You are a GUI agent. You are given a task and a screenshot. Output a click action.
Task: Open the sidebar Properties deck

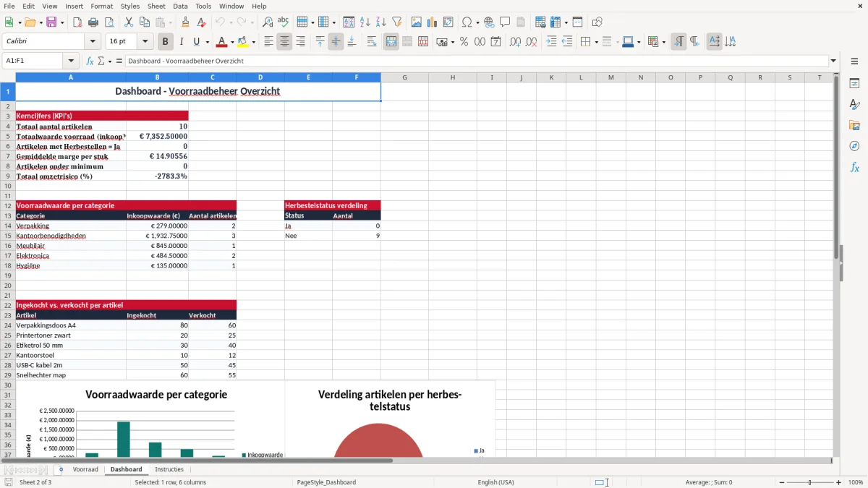[854, 84]
